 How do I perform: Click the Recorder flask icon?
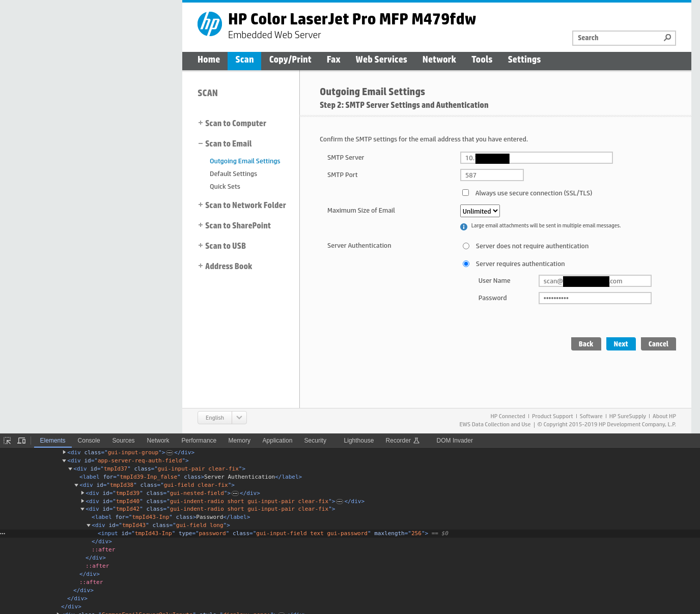tap(416, 441)
